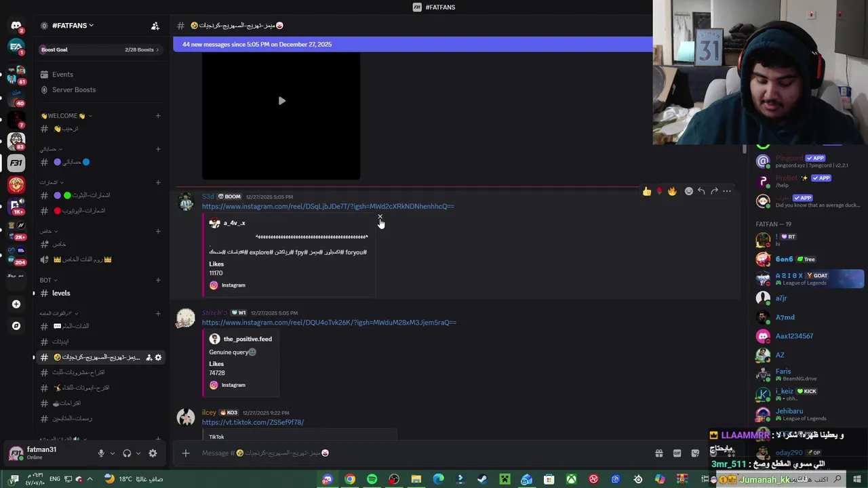Create channel plus next to WELCOME
The image size is (868, 488).
158,116
